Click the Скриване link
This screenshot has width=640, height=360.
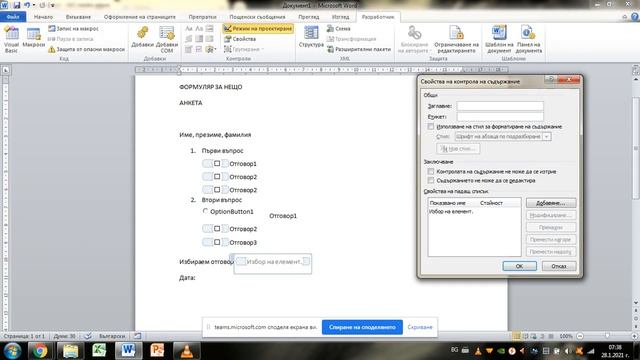coord(420,327)
